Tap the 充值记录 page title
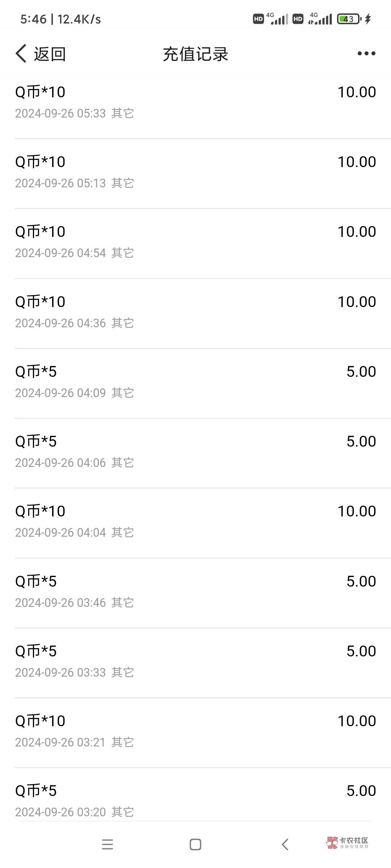 pyautogui.click(x=195, y=54)
